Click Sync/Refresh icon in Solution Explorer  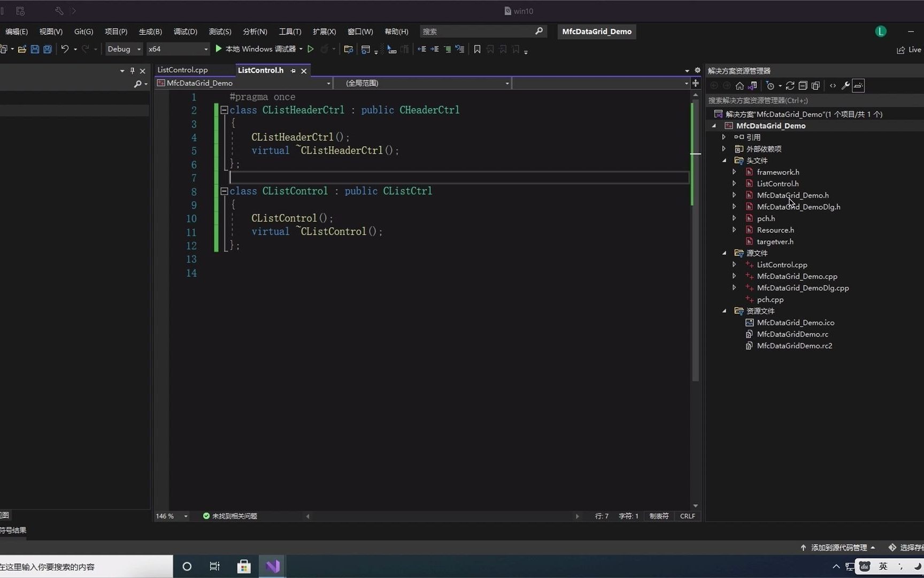coord(790,86)
